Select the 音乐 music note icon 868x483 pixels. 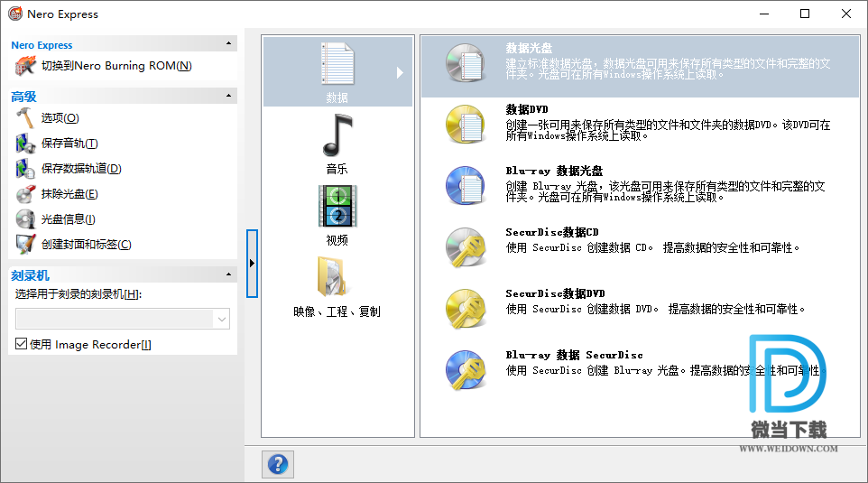point(337,135)
